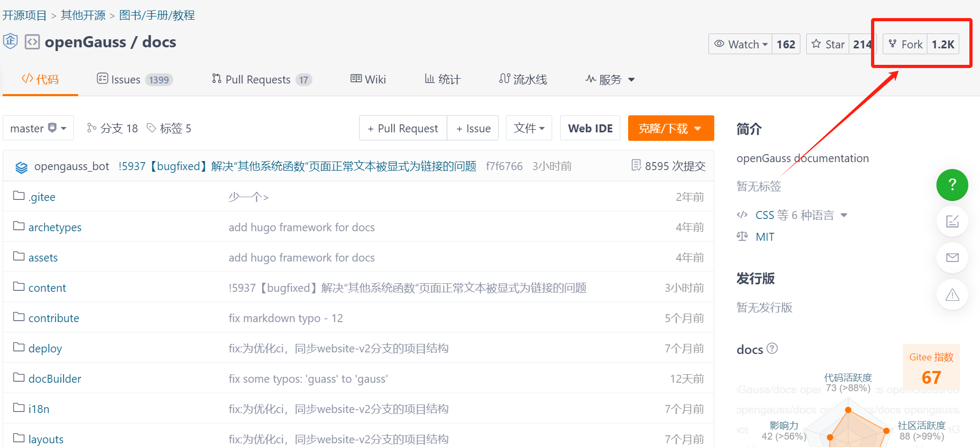
Task: Open the MIT license link
Action: (765, 237)
